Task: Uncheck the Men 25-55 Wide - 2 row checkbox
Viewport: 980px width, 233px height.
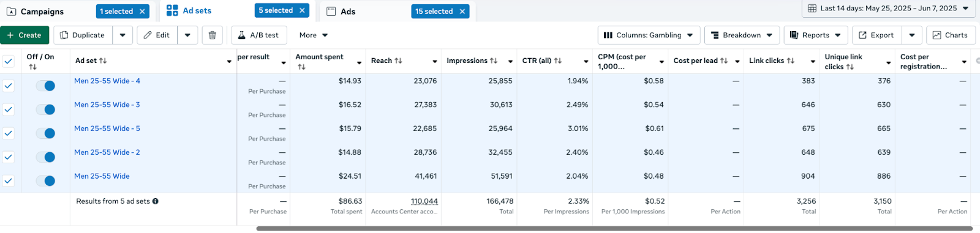Action: click(9, 157)
